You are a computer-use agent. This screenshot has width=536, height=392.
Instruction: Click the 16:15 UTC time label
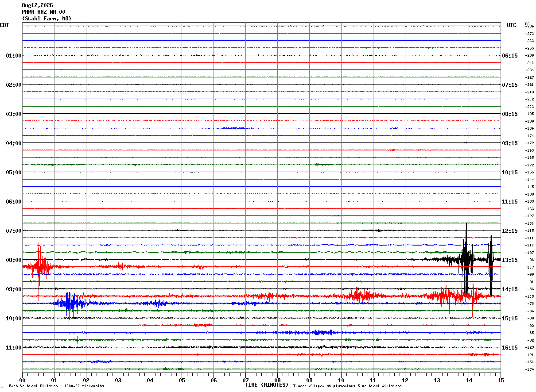coord(510,348)
